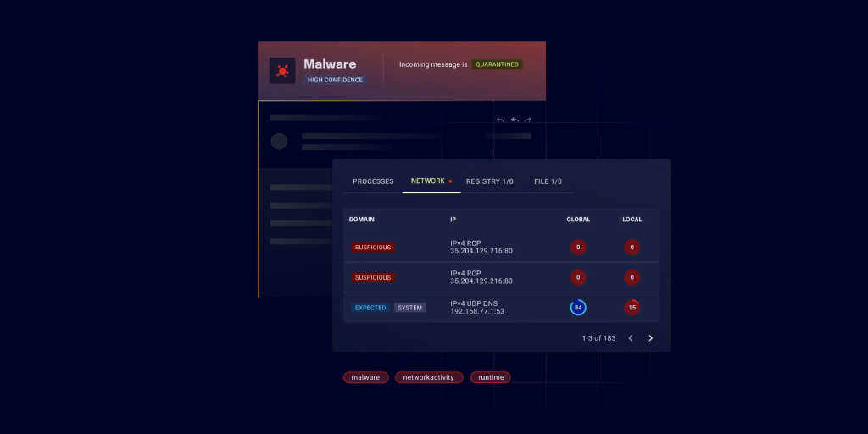Sort by the GLOBAL column header

coord(578,220)
